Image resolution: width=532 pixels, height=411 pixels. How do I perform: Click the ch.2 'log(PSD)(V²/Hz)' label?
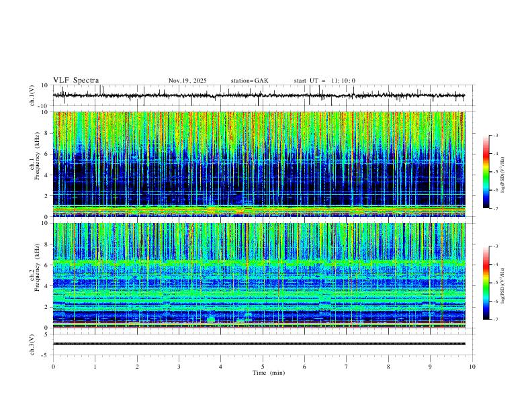(503, 286)
